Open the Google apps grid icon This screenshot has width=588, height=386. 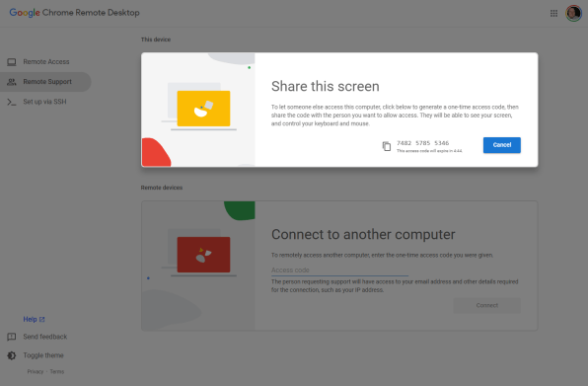553,14
